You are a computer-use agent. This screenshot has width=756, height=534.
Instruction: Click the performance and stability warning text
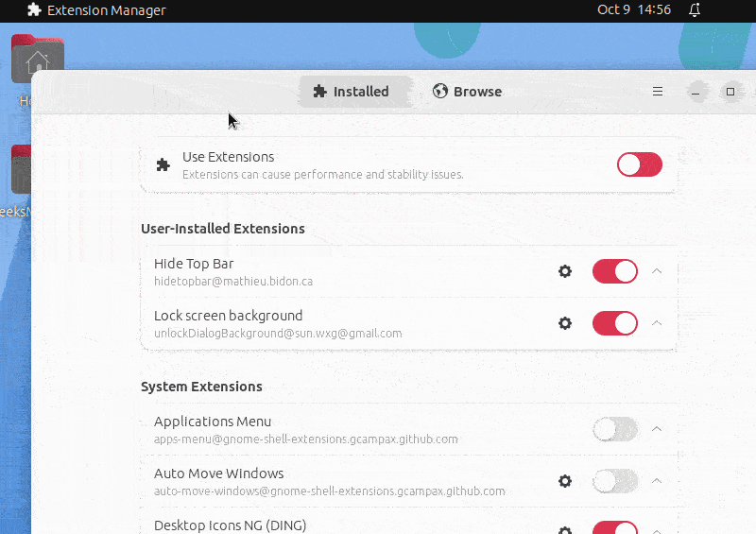[x=322, y=175]
